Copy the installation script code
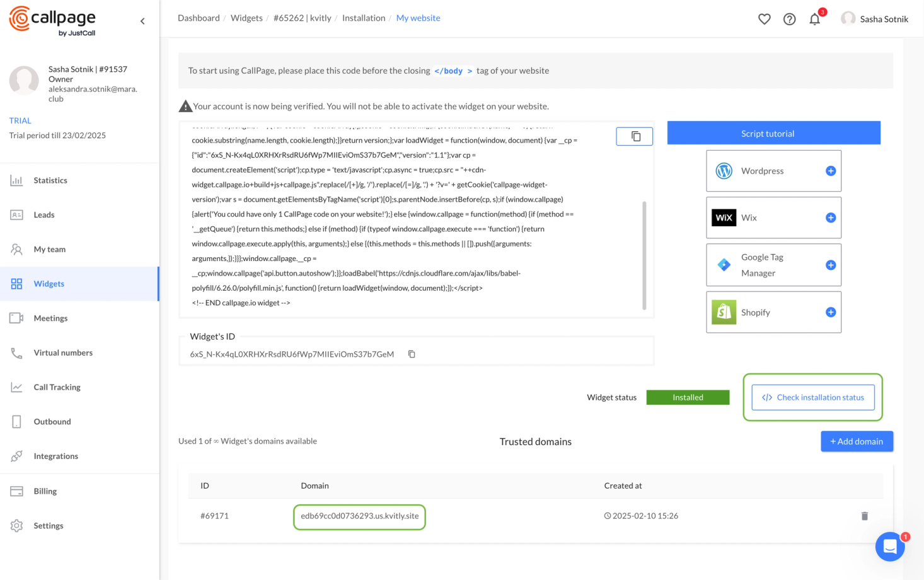 pyautogui.click(x=635, y=136)
